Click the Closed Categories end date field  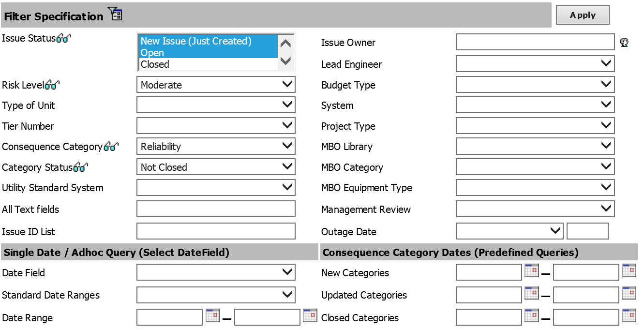point(586,317)
